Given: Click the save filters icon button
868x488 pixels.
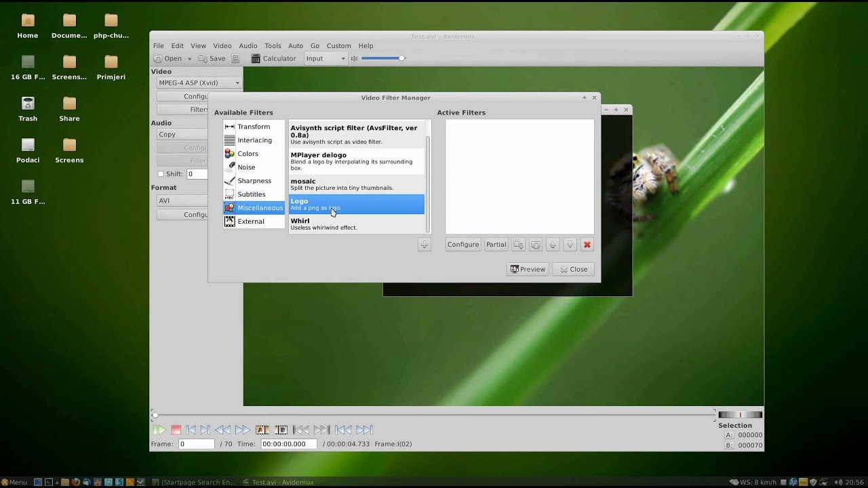Looking at the screenshot, I should (518, 245).
